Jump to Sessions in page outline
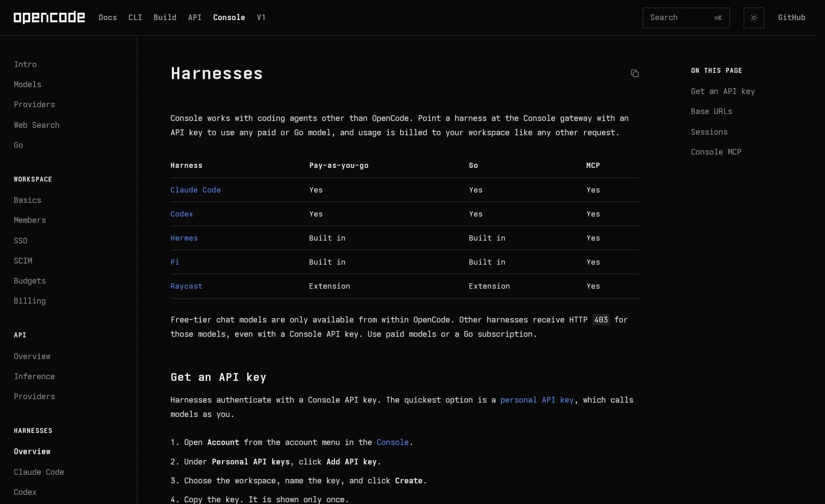The image size is (825, 504). tap(709, 132)
